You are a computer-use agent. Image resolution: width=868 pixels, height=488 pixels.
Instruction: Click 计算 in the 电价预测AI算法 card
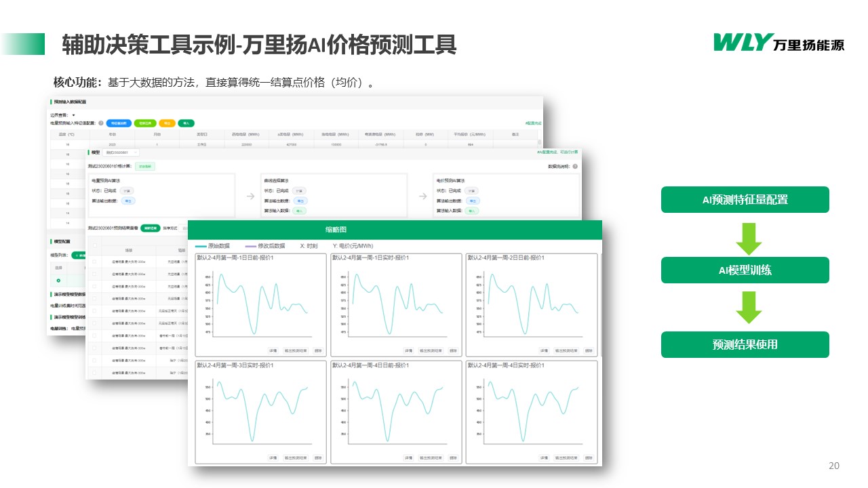click(x=471, y=190)
